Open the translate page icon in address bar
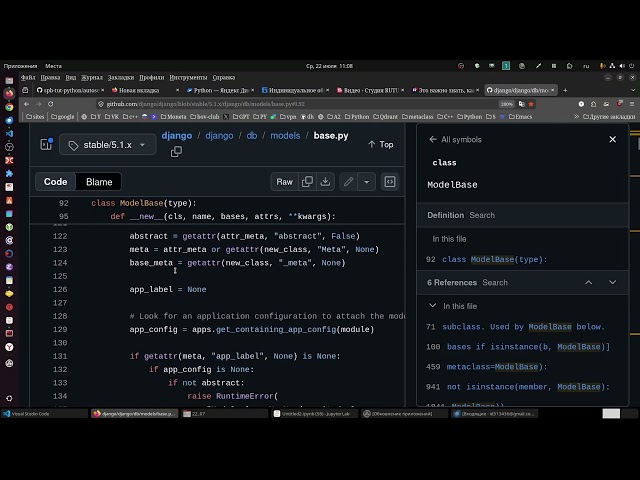 tap(521, 104)
